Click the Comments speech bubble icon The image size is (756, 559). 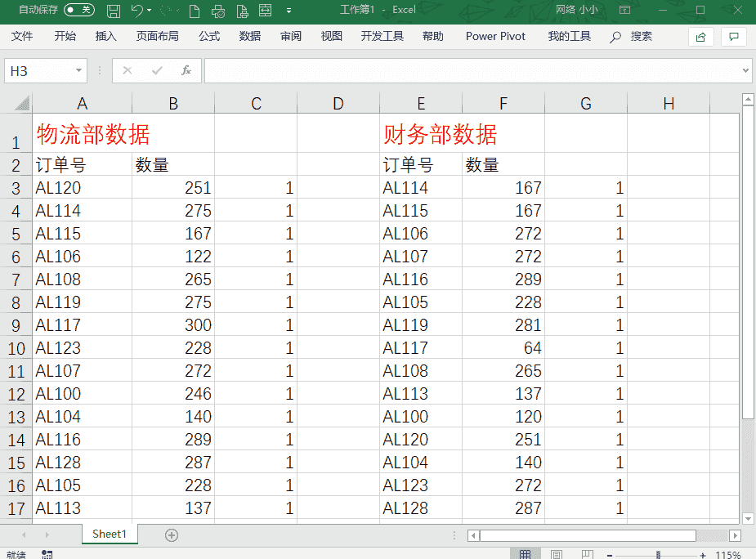[x=734, y=37]
